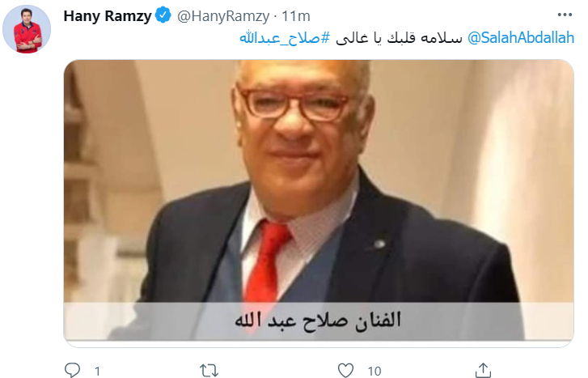
Task: Click the eyeglasses in the attached photo
Action: point(296,104)
